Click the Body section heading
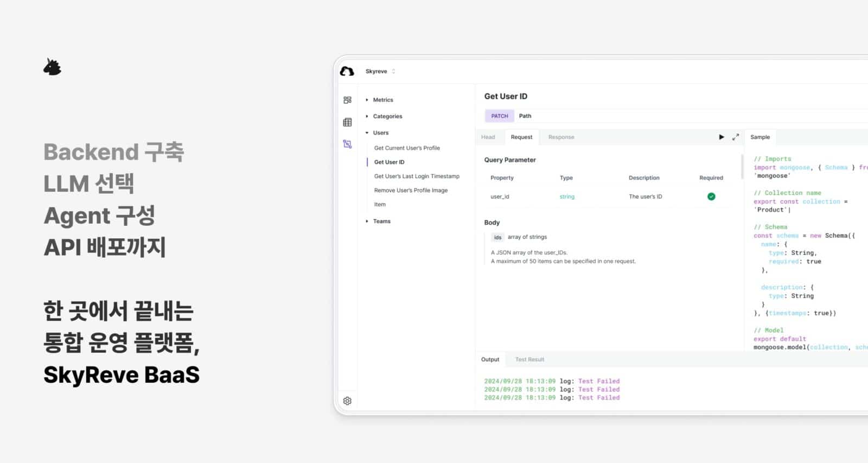Image resolution: width=868 pixels, height=463 pixels. (x=492, y=223)
